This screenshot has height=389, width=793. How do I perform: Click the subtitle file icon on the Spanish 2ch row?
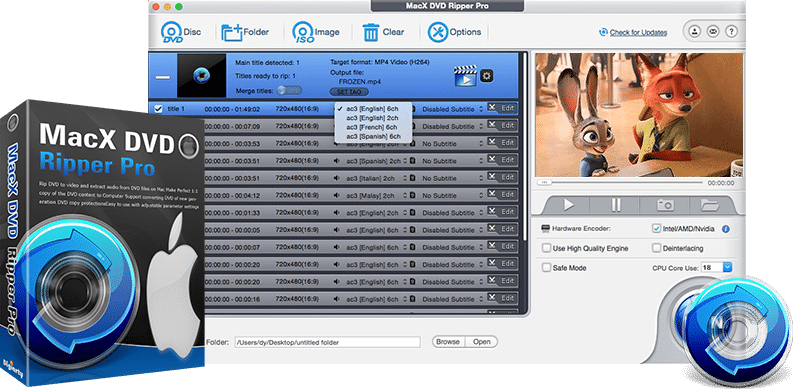click(412, 161)
